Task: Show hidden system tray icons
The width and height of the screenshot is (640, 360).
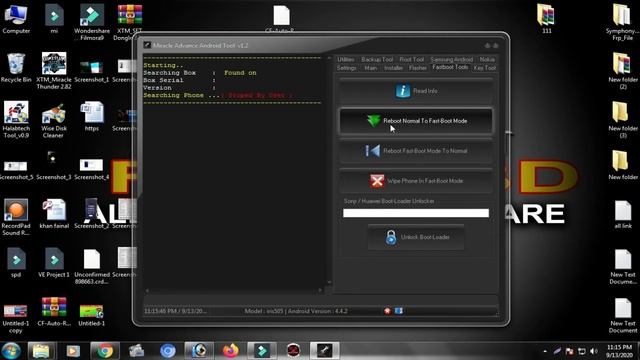Action: (x=545, y=351)
